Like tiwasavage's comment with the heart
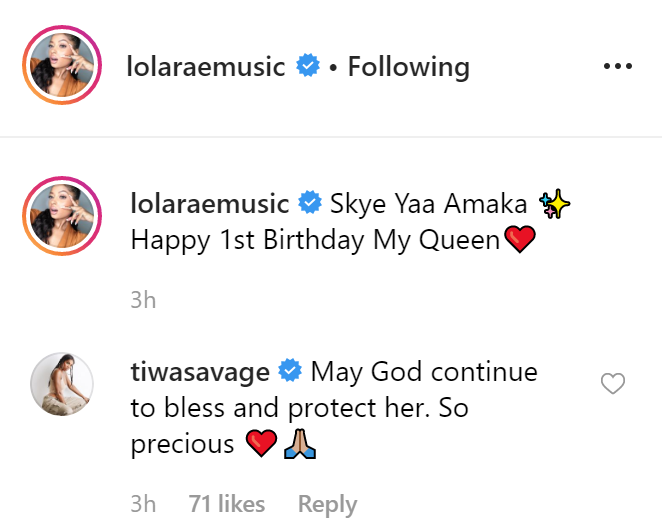662x531 pixels. (x=612, y=384)
